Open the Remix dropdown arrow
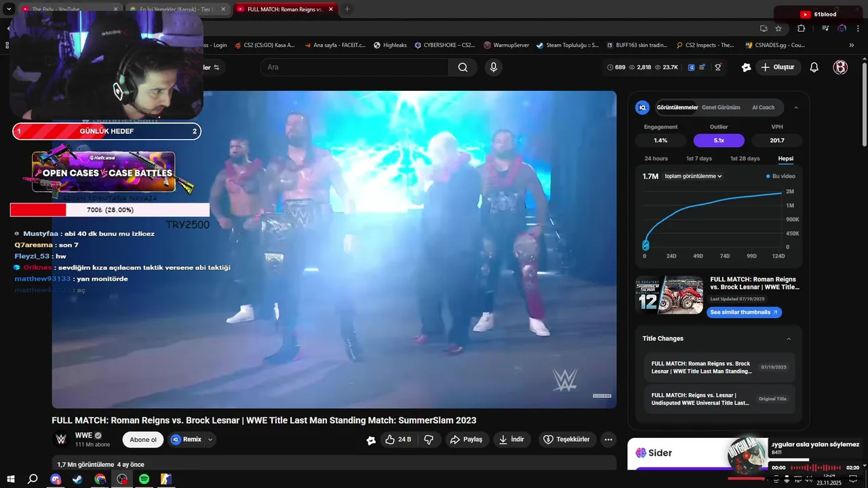The image size is (868, 488). [210, 439]
